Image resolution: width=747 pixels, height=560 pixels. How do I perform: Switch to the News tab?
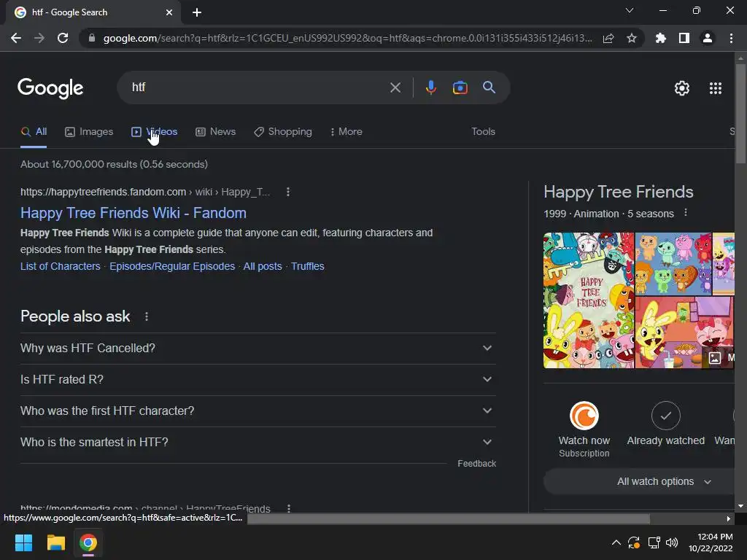(x=216, y=132)
